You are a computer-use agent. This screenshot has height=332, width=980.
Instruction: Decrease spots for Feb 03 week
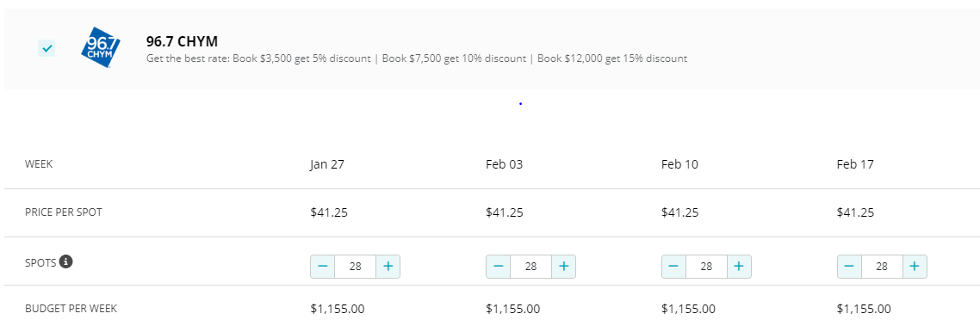499,267
